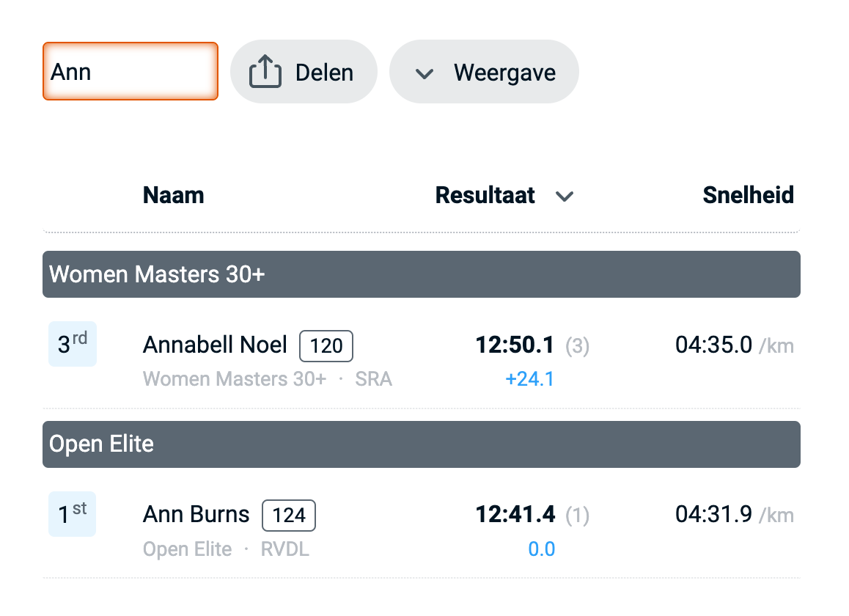
Task: Collapse the Open Elite group header
Action: pyautogui.click(x=421, y=444)
